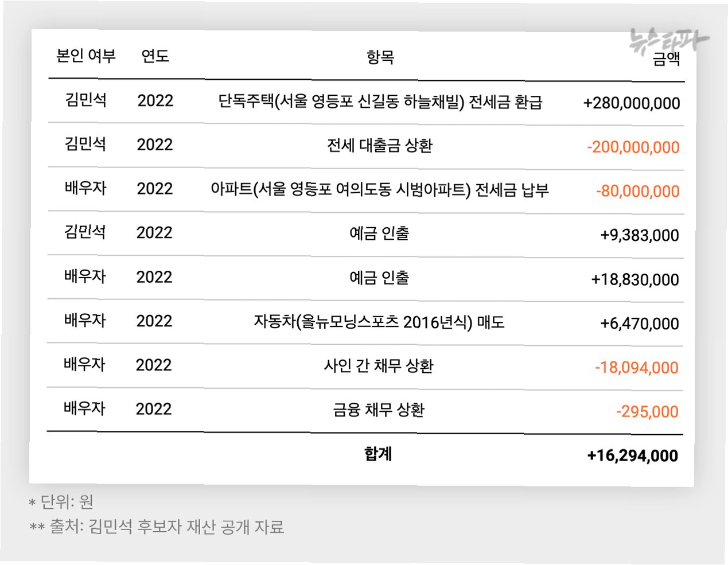Click the '합계' total label
Image resolution: width=728 pixels, height=565 pixels.
coord(378,454)
